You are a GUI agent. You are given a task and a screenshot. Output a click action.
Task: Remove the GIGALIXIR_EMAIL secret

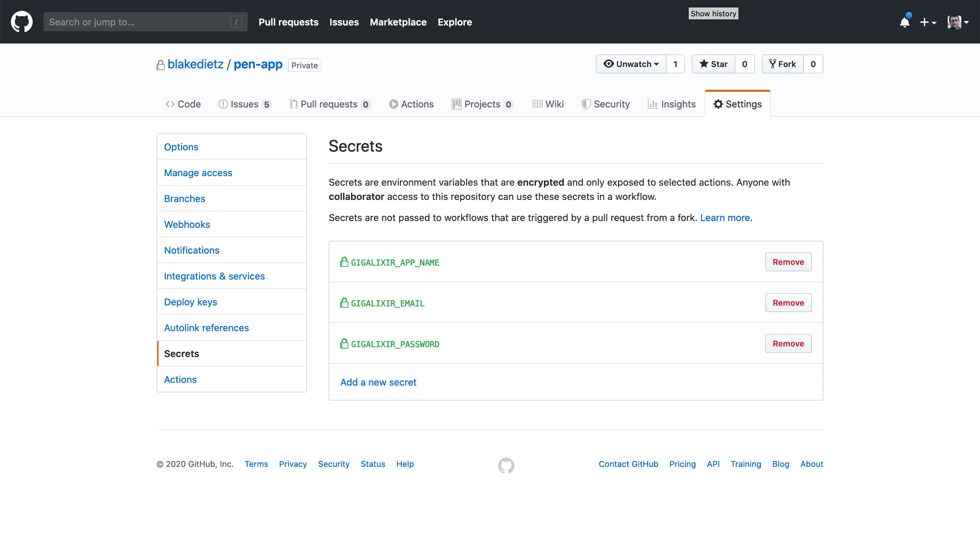click(x=788, y=303)
